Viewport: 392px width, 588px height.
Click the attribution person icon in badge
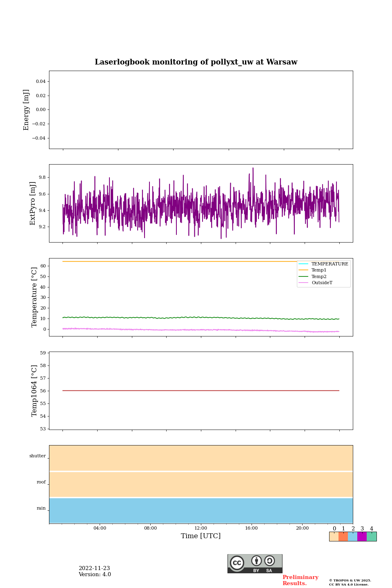(256, 561)
